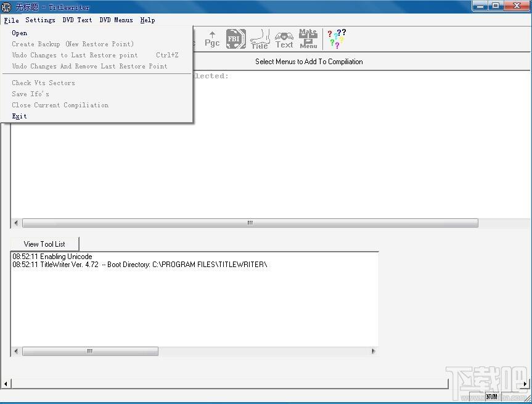
Task: Click the Pgc up-arrow toolbar icon
Action: [212, 39]
